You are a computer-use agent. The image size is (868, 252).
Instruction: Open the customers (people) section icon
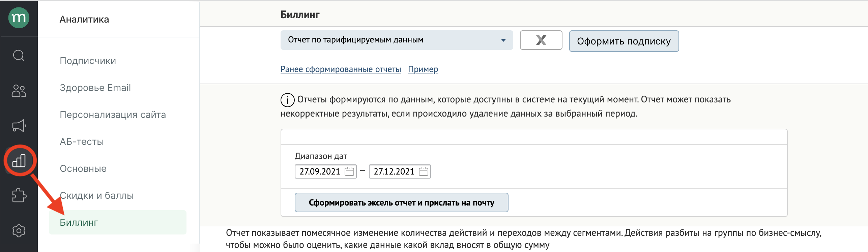(19, 91)
